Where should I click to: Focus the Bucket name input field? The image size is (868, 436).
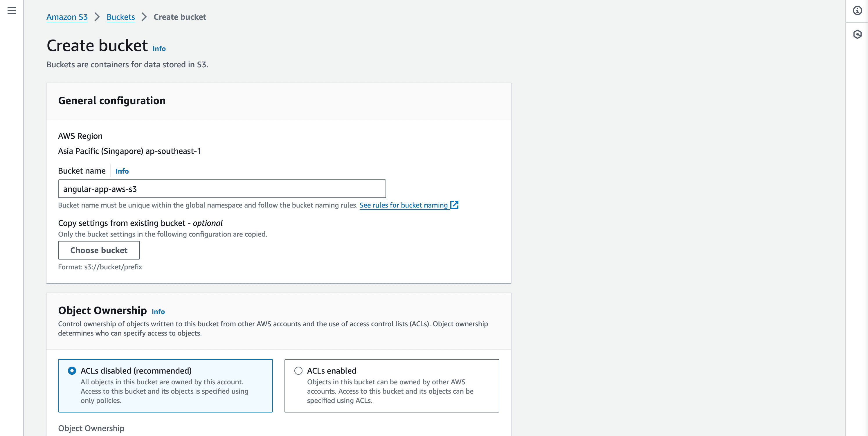click(222, 189)
